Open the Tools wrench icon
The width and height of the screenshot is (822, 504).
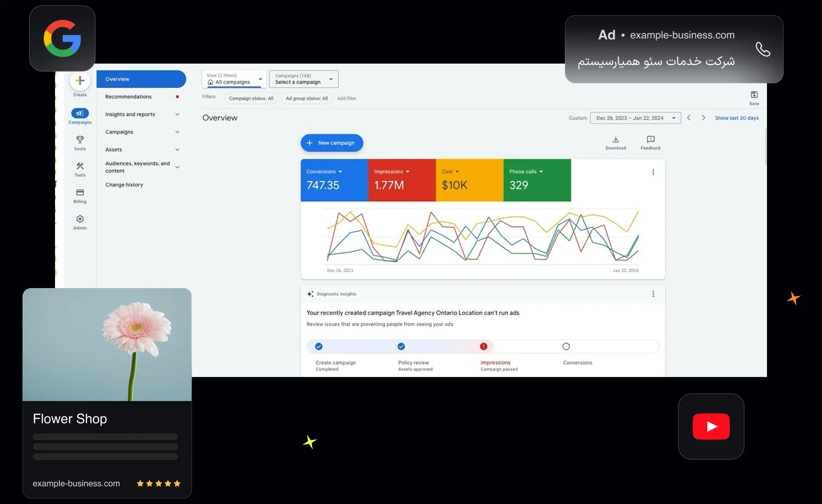80,166
